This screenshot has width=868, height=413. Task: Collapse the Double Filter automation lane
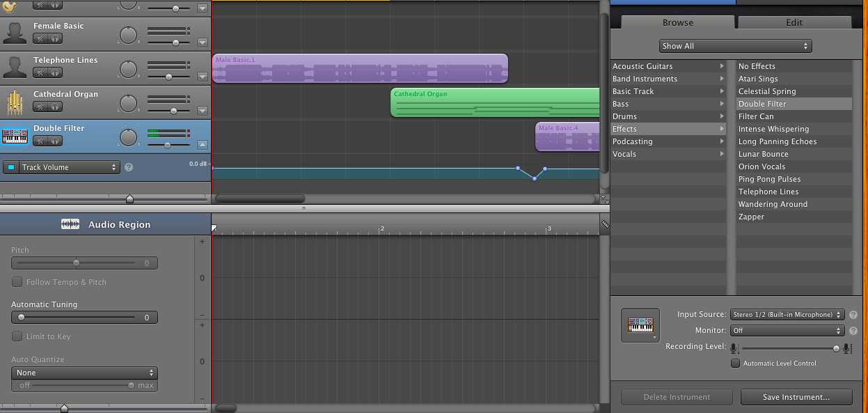(203, 145)
